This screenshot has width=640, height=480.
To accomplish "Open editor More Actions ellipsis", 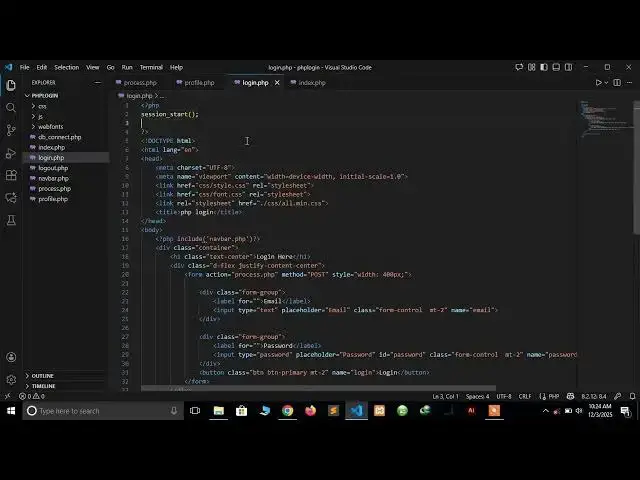I will point(629,82).
